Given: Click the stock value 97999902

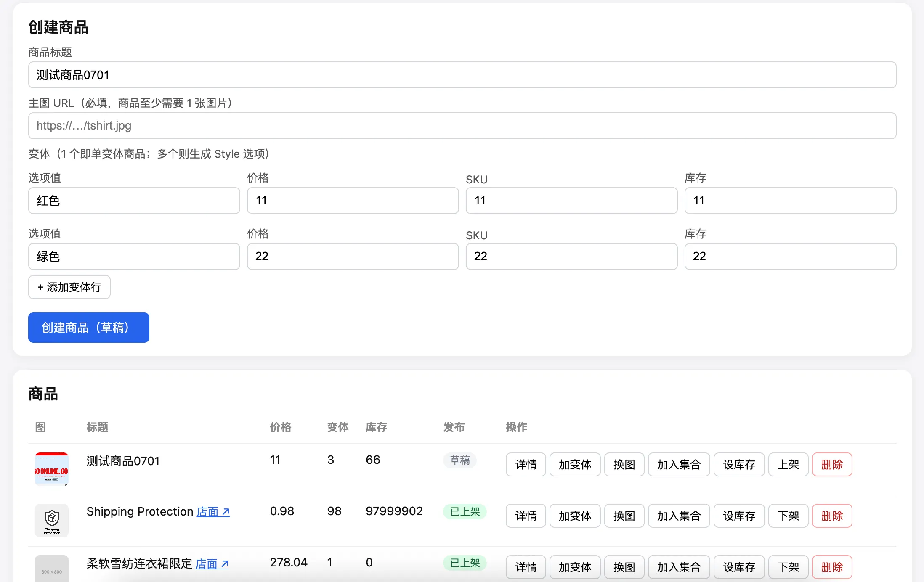Looking at the screenshot, I should point(394,511).
